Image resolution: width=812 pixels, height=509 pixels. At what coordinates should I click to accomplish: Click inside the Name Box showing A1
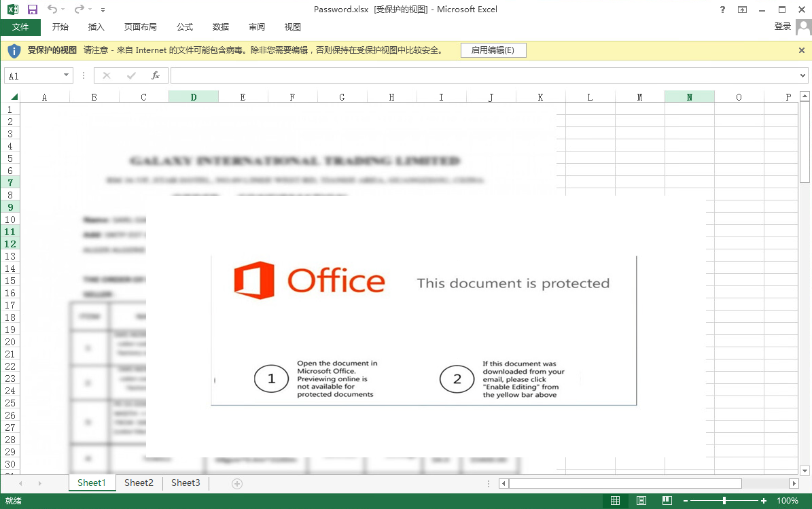coord(34,75)
